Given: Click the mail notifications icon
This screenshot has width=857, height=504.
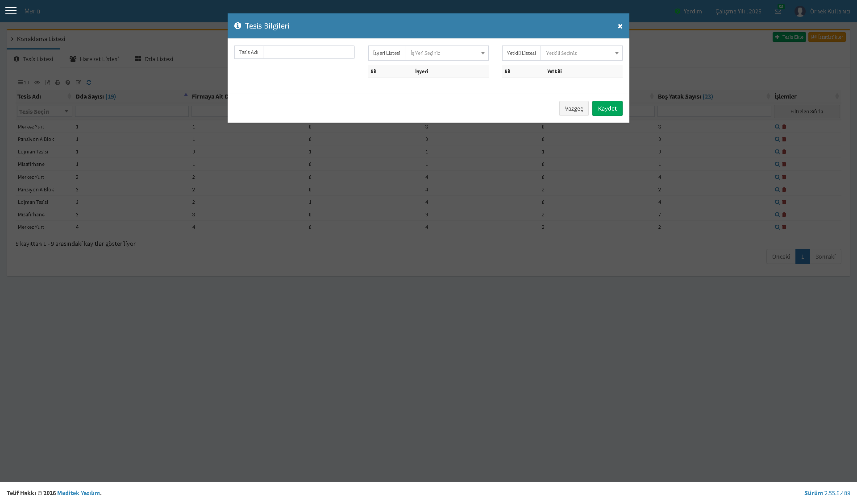Looking at the screenshot, I should tap(778, 11).
